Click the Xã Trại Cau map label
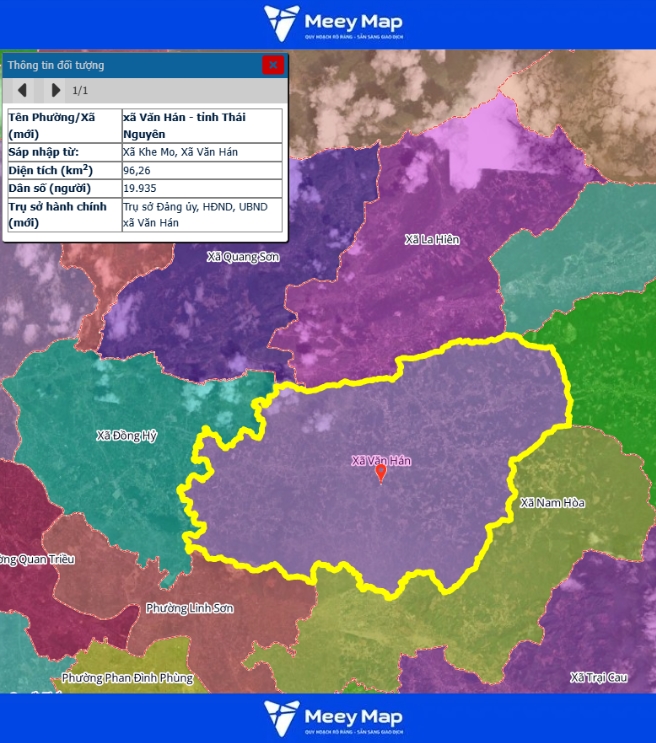The height and width of the screenshot is (743, 656). (x=599, y=678)
